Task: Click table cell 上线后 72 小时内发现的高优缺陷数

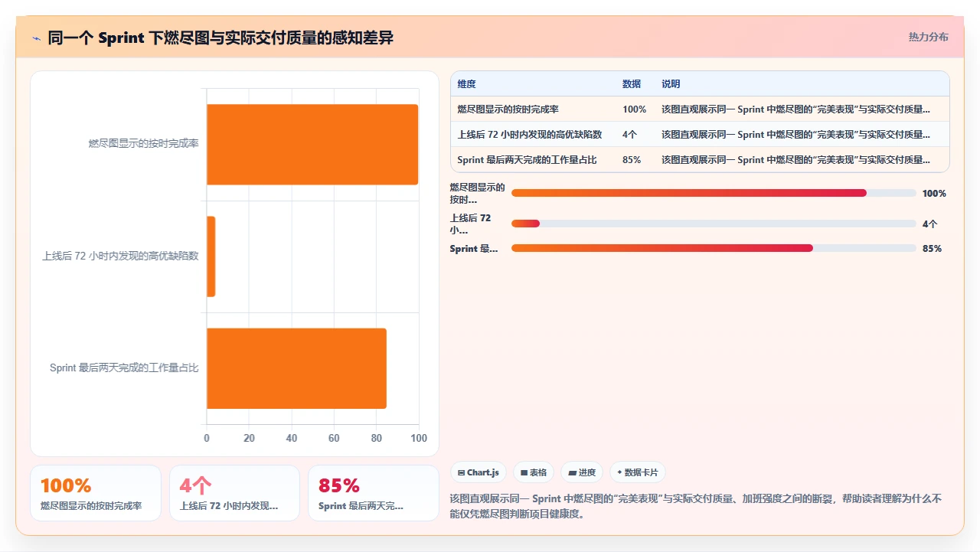Action: pyautogui.click(x=530, y=135)
